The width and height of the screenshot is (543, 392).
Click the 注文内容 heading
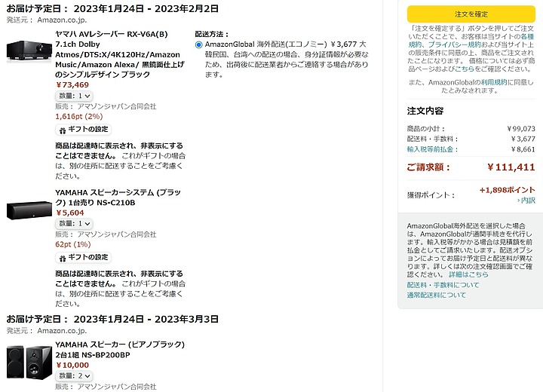point(425,111)
